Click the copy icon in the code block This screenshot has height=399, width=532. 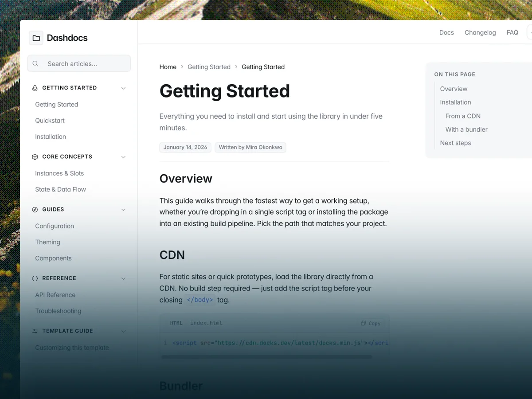[x=363, y=323]
